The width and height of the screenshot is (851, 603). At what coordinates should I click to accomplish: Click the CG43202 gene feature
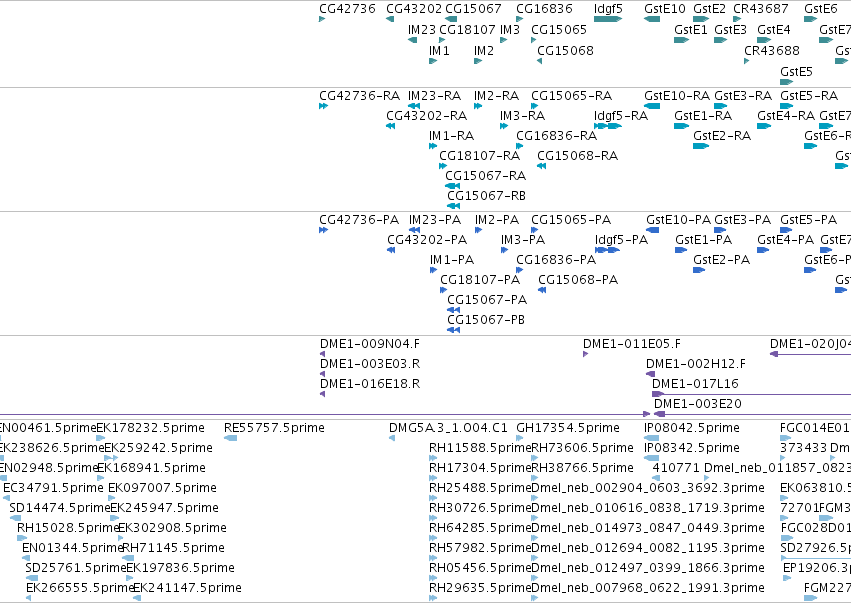pos(390,19)
